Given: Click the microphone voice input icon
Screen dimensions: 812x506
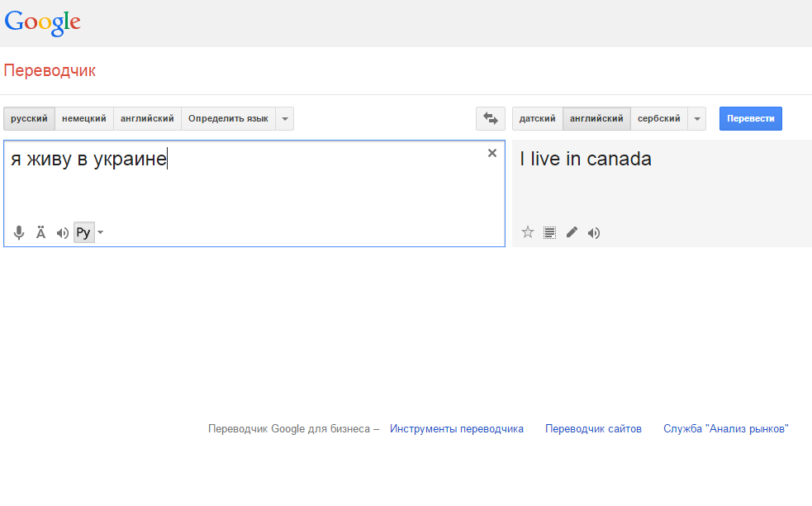Looking at the screenshot, I should pyautogui.click(x=19, y=233).
